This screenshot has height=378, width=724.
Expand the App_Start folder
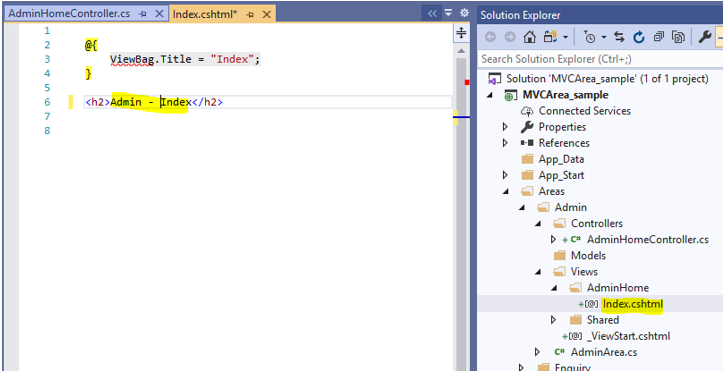pyautogui.click(x=505, y=175)
